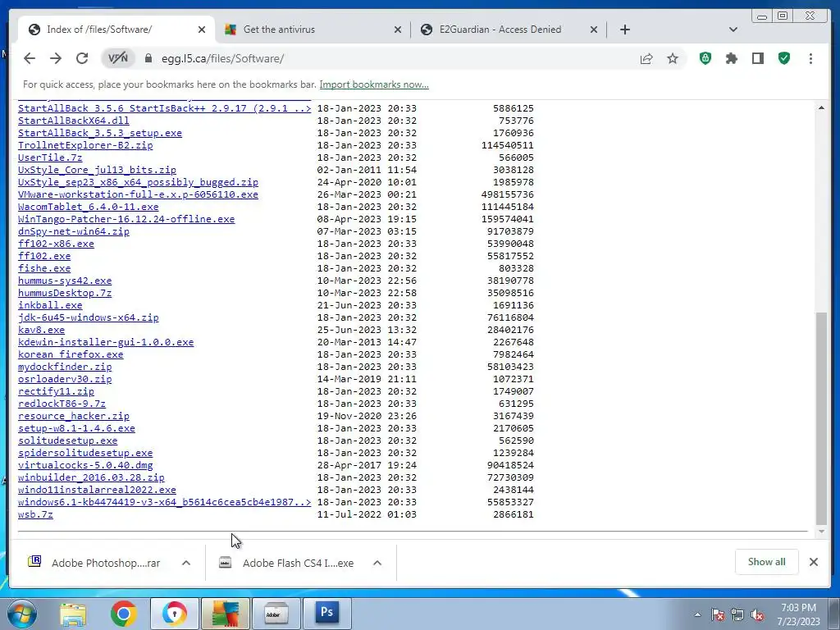The image size is (840, 630).
Task: Download hummus-sys42.exe
Action: (x=65, y=281)
